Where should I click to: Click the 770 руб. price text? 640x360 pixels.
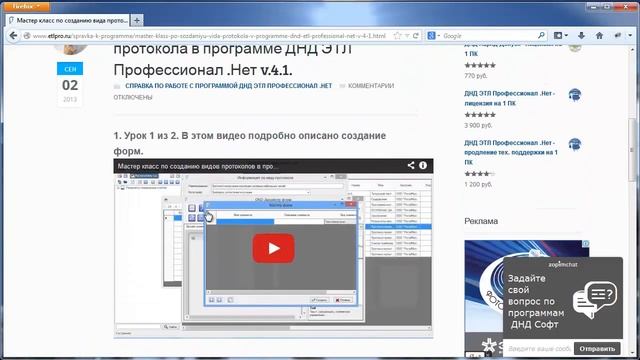476,76
